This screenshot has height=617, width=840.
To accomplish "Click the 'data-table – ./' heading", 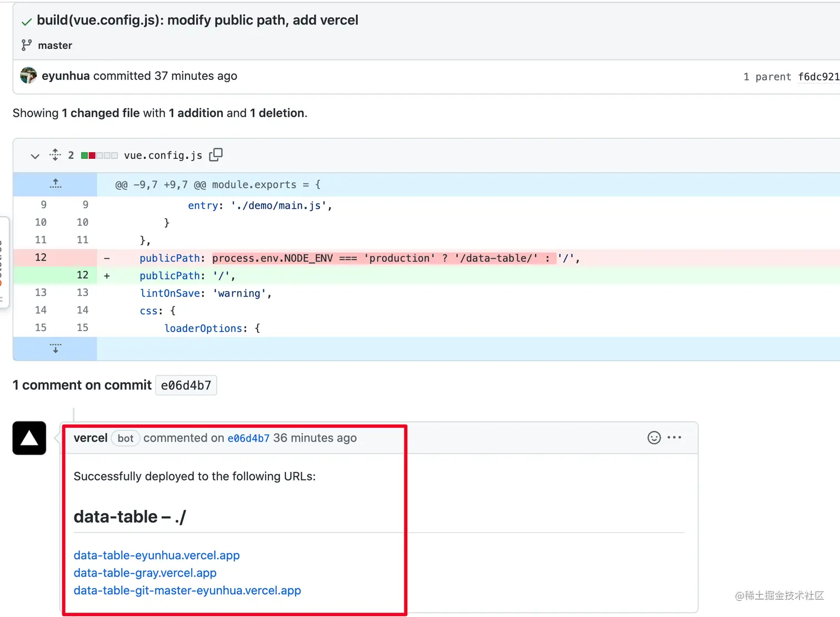I will 130,517.
